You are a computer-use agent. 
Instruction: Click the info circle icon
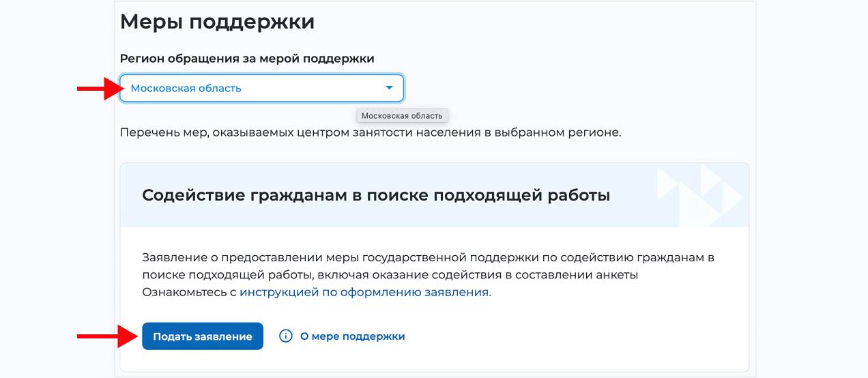(286, 336)
